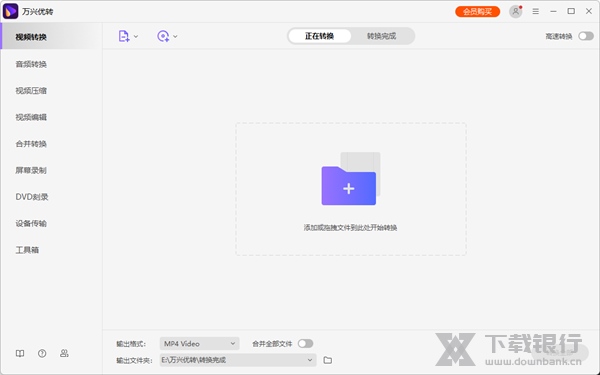Click the 输出文件夹 label
This screenshot has width=600, height=375.
click(x=134, y=360)
